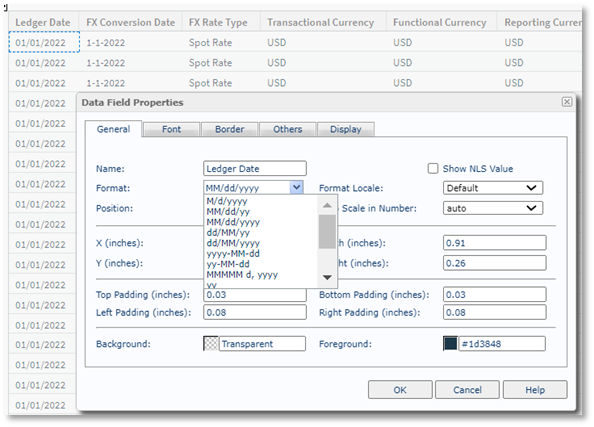Screen dimensions: 594x427
Task: Collapse the Format dropdown arrow
Action: click(297, 188)
